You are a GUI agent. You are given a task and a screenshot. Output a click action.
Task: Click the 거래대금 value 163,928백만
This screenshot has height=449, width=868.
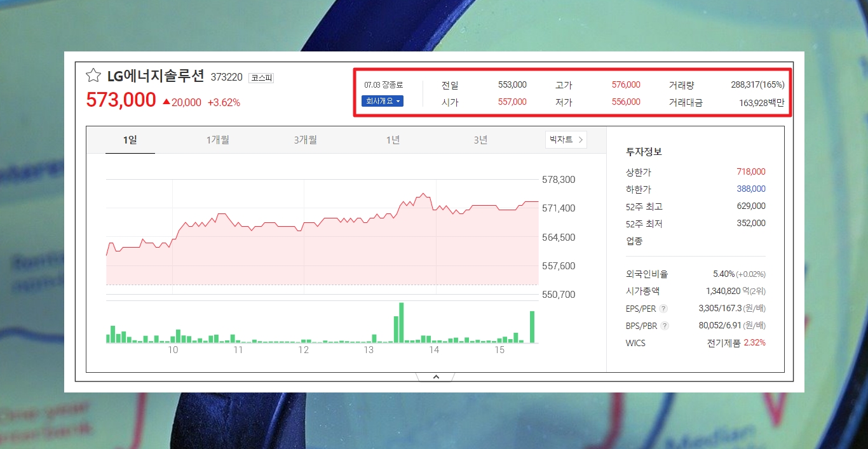tap(762, 102)
